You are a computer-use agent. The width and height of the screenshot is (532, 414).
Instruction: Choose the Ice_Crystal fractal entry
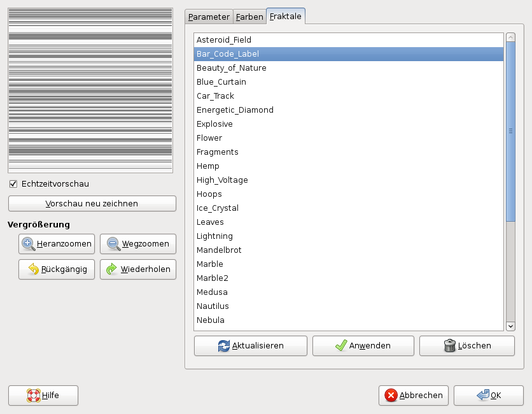tap(218, 208)
